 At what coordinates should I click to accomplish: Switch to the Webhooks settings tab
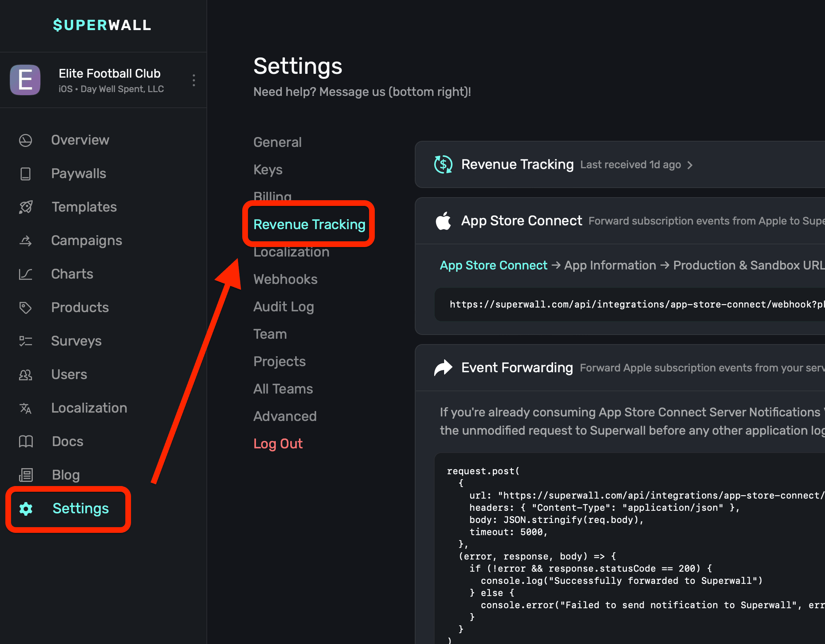pos(285,279)
